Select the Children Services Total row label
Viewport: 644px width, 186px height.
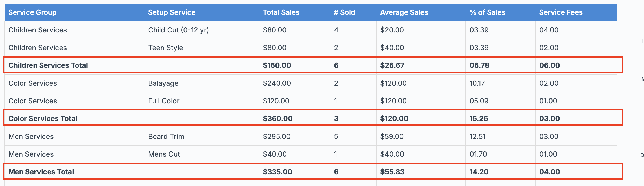[48, 65]
